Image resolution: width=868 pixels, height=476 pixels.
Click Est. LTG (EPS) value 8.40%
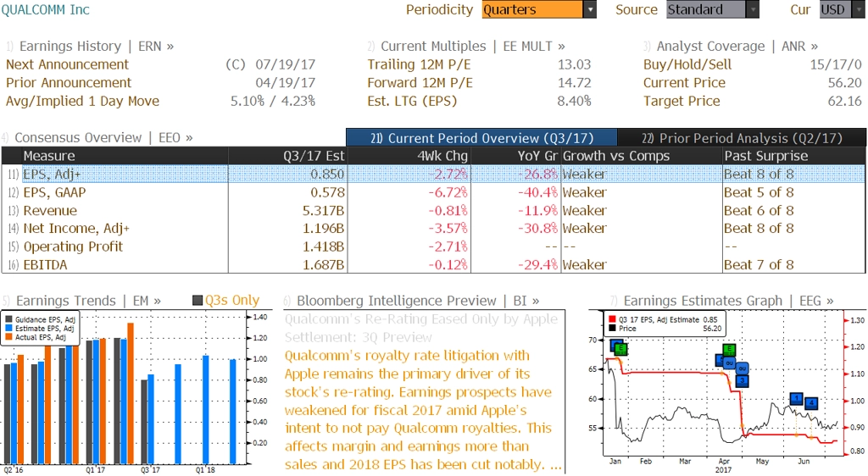574,101
